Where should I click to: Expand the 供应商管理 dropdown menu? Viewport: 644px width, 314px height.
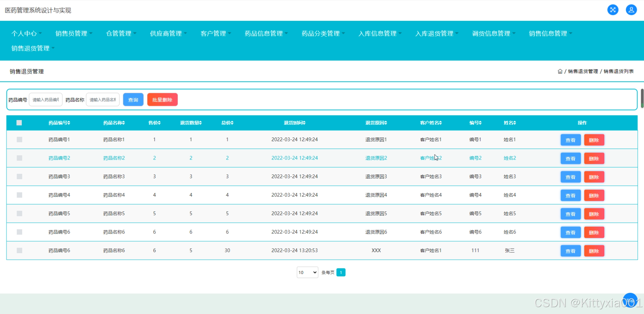(168, 34)
